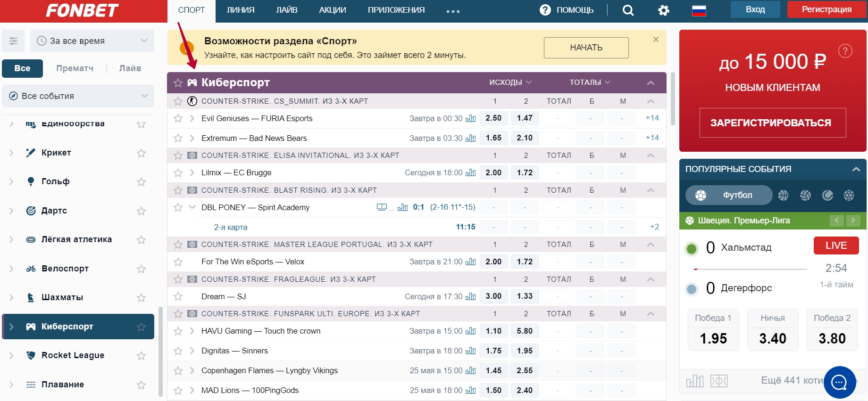Screen dimensions: 868x401
Task: Favorite the Lilmix — EC Brugge match
Action: tap(178, 173)
